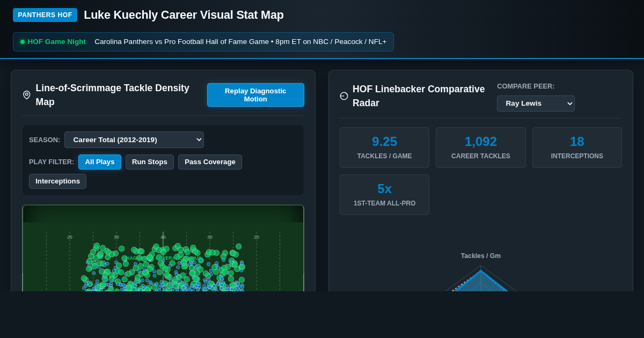Click the 40 yard line marker on the field
The height and width of the screenshot is (338, 644).
pos(163,237)
